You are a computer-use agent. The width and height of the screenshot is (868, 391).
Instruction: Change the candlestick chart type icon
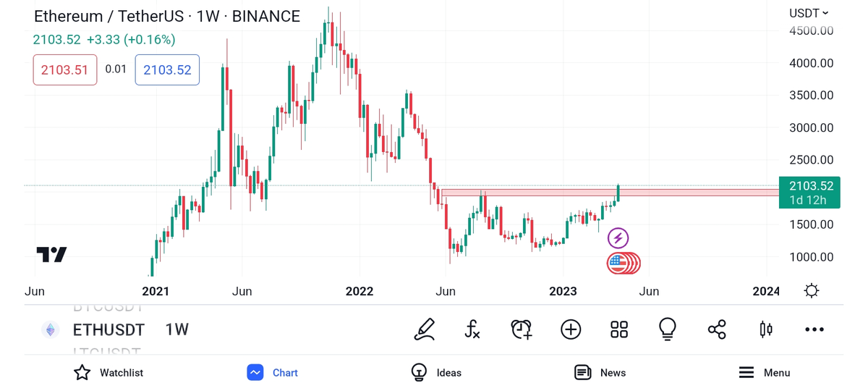click(766, 329)
